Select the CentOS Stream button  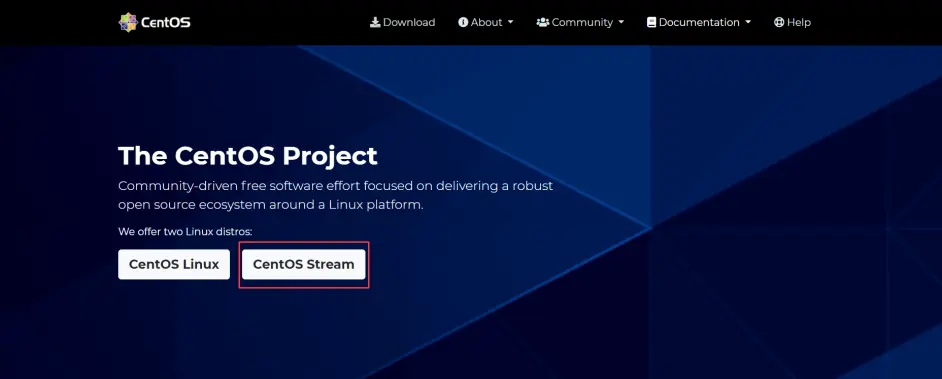tap(303, 264)
